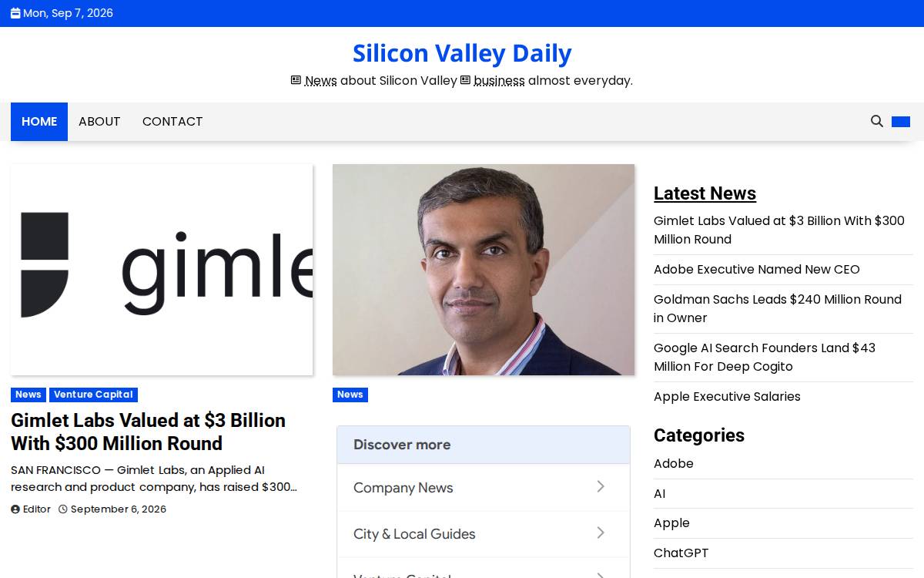This screenshot has height=578, width=924.
Task: Click the blue button beside search icon
Action: (x=901, y=122)
